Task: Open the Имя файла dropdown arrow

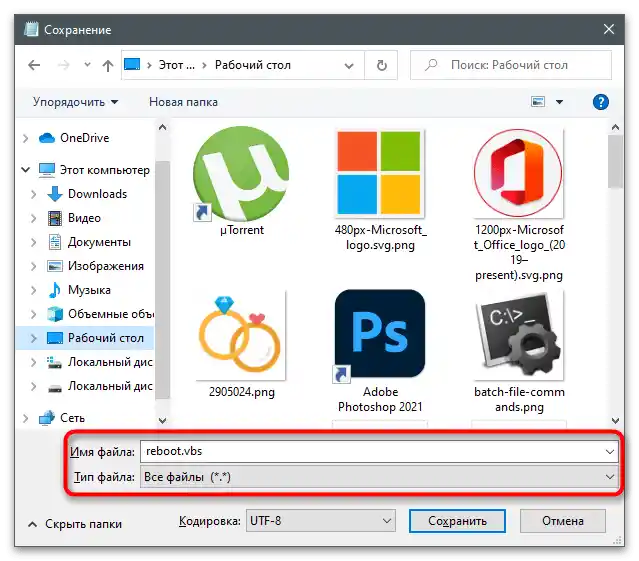Action: [x=610, y=452]
